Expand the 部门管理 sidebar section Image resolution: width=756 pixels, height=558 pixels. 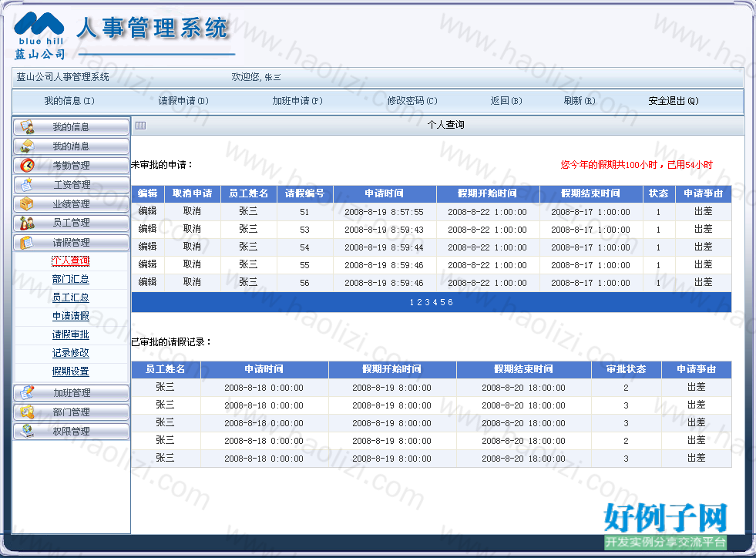[x=72, y=412]
